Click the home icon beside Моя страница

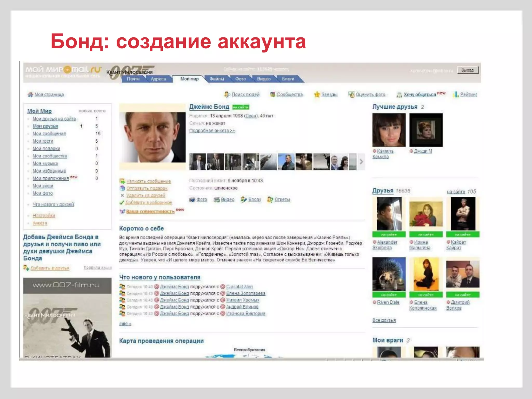(30, 95)
